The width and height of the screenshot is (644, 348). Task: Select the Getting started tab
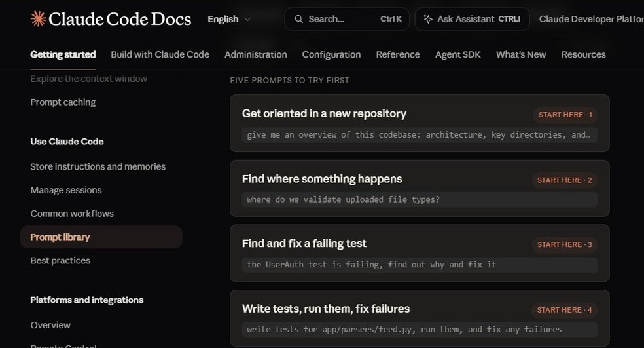(63, 54)
